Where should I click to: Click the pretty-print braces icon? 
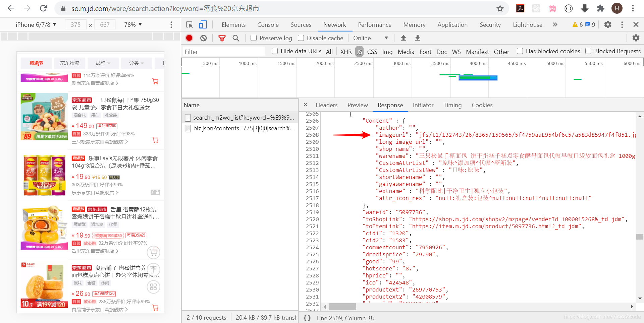pyautogui.click(x=307, y=318)
